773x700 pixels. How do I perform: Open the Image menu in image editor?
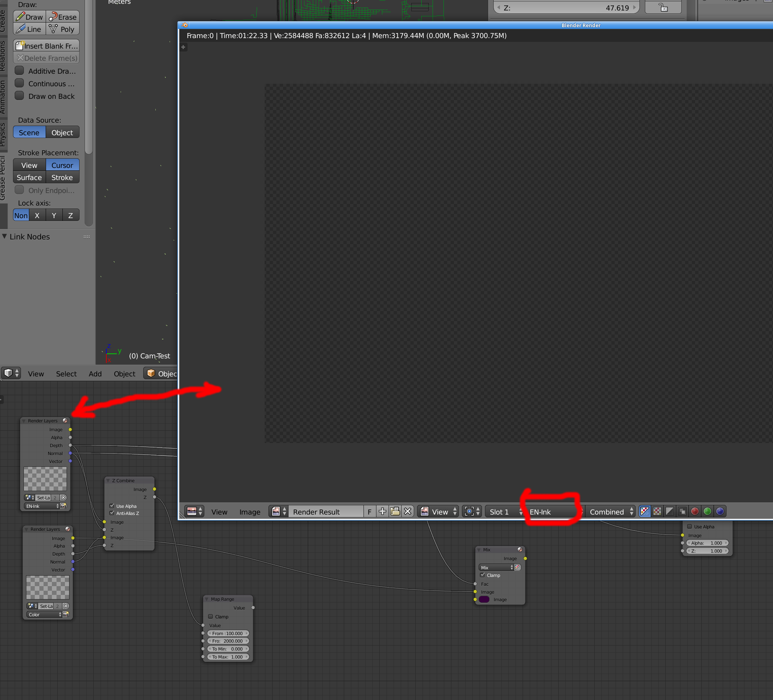250,512
